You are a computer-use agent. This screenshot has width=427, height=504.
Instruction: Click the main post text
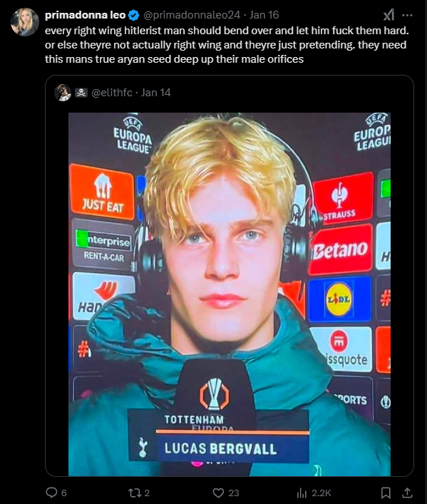pyautogui.click(x=227, y=45)
